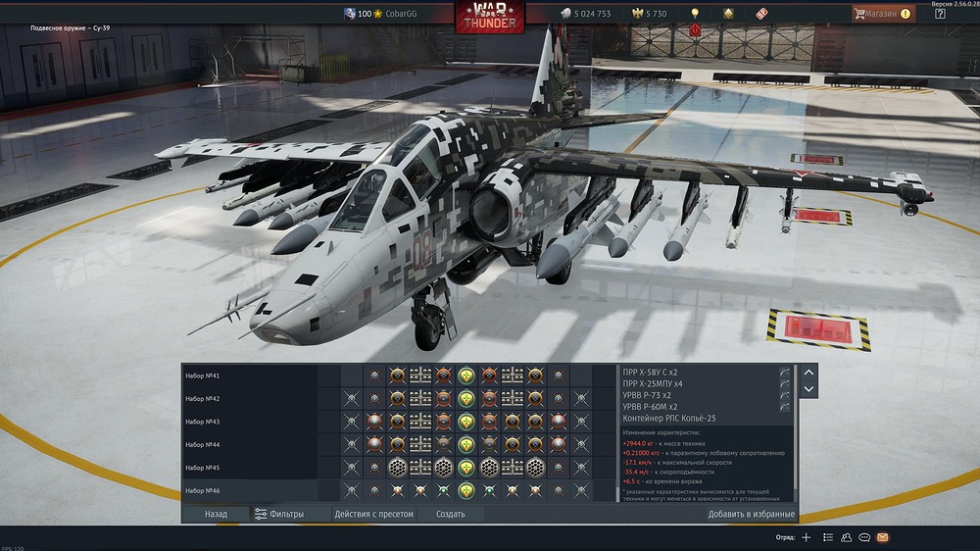The image size is (980, 551).
Task: Click the text Контейнер РЛС Копьё-25
Action: [x=668, y=419]
